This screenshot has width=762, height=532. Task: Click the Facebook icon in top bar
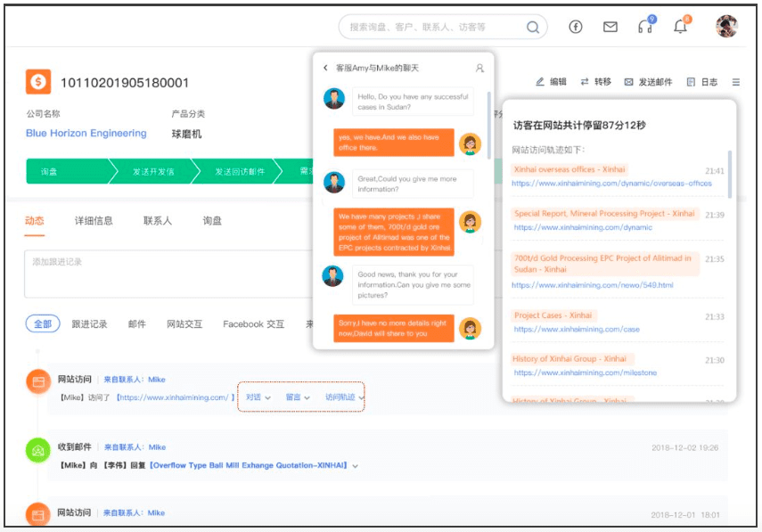(576, 27)
